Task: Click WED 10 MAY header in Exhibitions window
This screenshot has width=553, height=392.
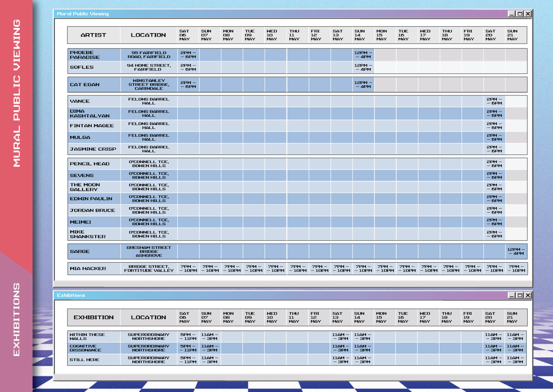Action: coord(272,317)
